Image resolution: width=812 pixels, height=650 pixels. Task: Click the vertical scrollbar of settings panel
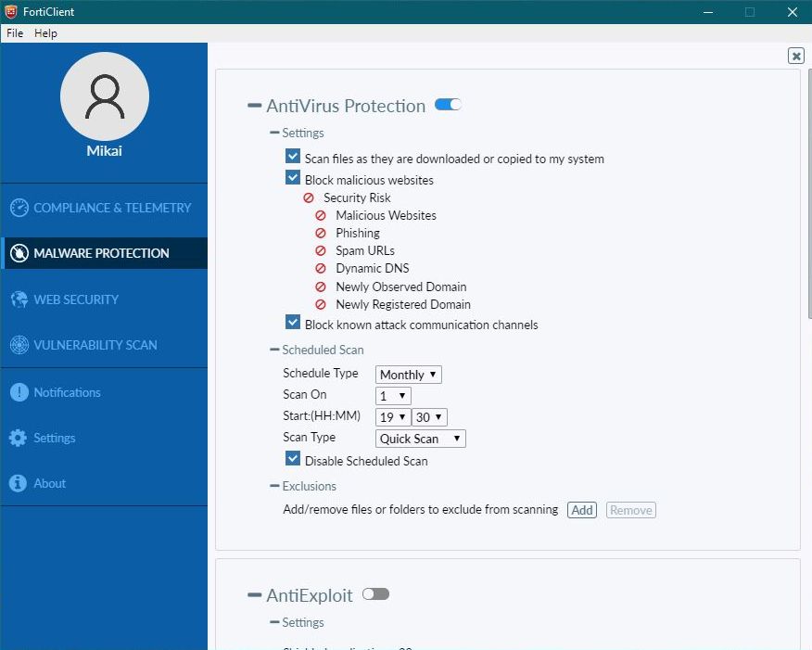(809, 194)
